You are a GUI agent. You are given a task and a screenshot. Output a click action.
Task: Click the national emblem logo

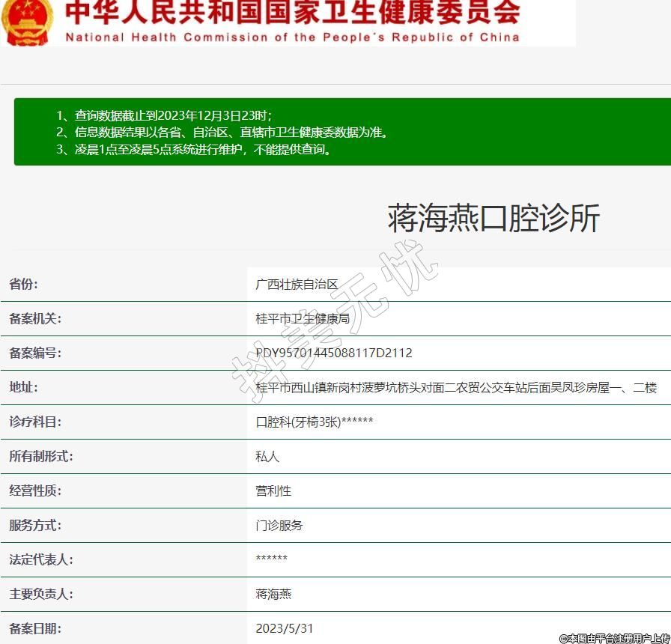click(27, 20)
